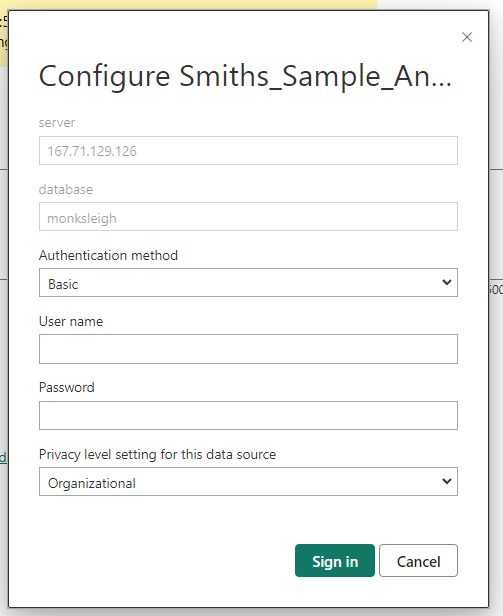
Task: Focus the User name input box
Action: tap(248, 349)
